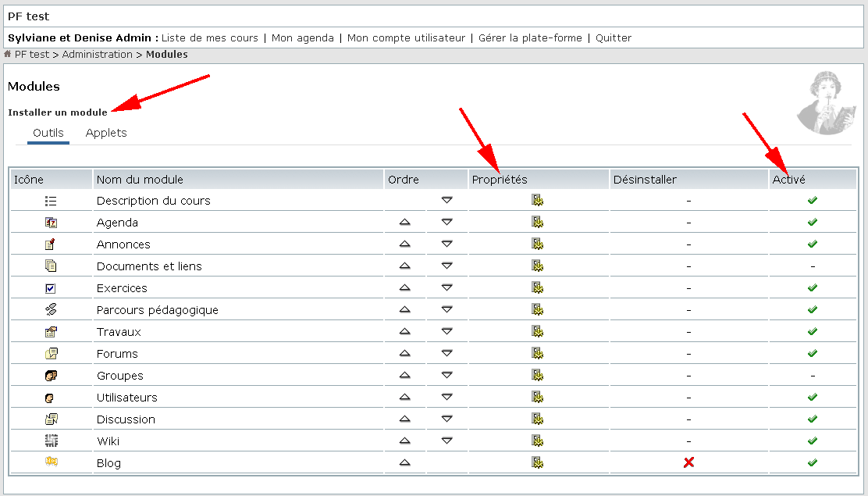The height and width of the screenshot is (496, 868).
Task: Move Travaux module down in order
Action: [x=446, y=331]
